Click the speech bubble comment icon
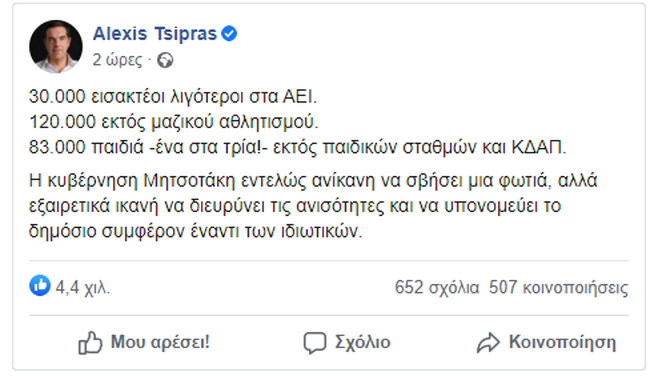Viewport: 650px width, 376px height. coord(315,343)
